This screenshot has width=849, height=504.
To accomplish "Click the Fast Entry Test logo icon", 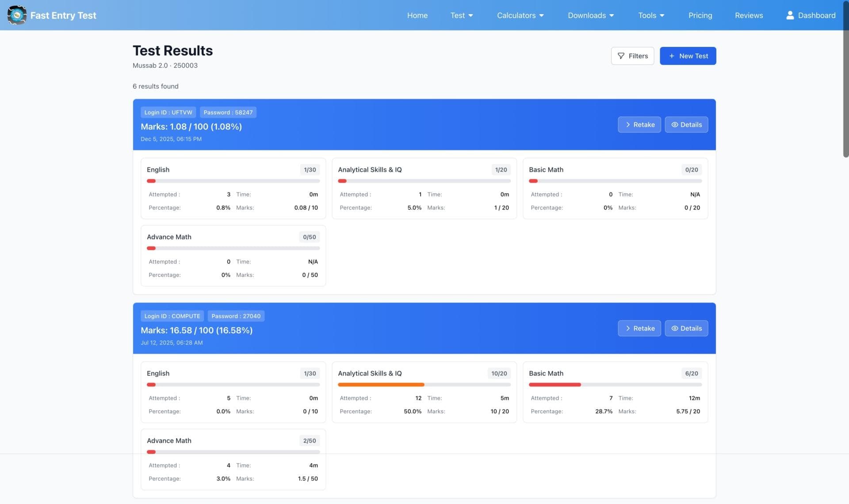I will 17,15.
